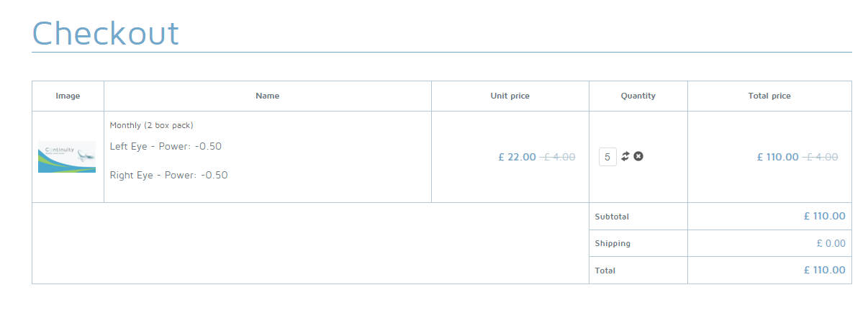Click the final Total row label
This screenshot has height=313, width=868.
(x=605, y=271)
